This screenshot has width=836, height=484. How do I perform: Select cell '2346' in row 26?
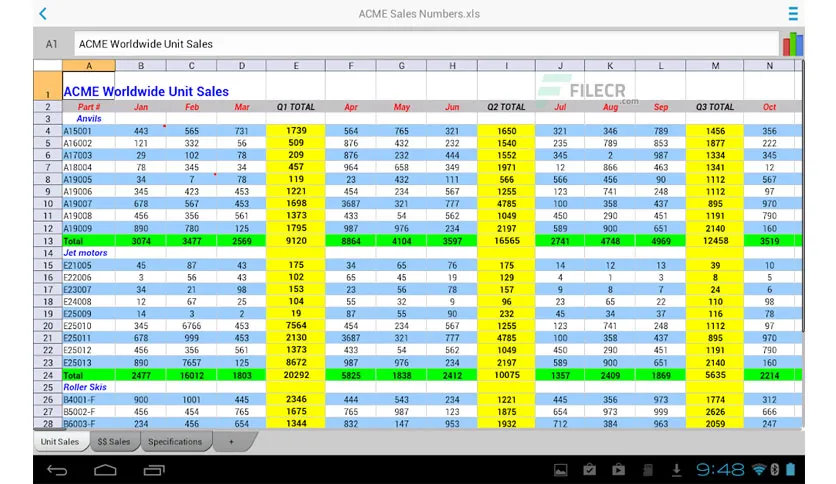pyautogui.click(x=296, y=399)
